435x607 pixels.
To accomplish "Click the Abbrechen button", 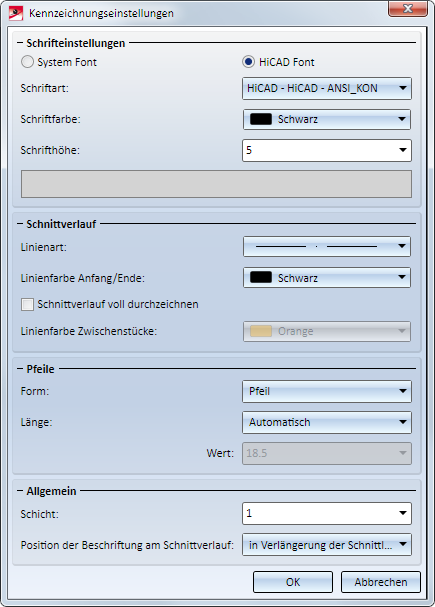I will 381,582.
